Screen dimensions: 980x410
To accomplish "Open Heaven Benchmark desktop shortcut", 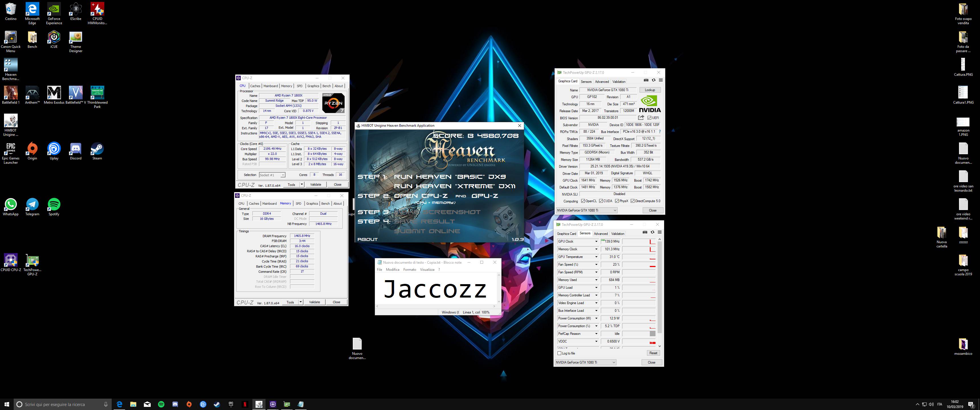I will (11, 69).
